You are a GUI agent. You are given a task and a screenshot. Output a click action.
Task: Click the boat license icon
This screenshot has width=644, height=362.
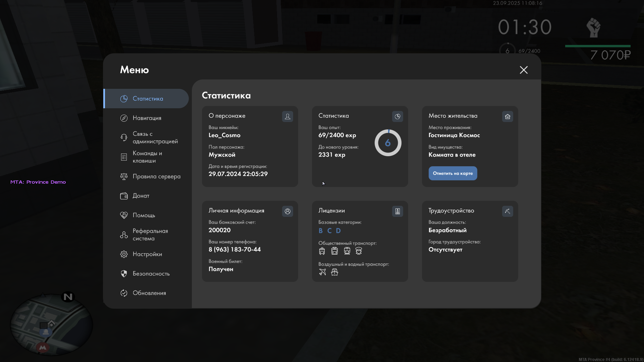tap(334, 272)
